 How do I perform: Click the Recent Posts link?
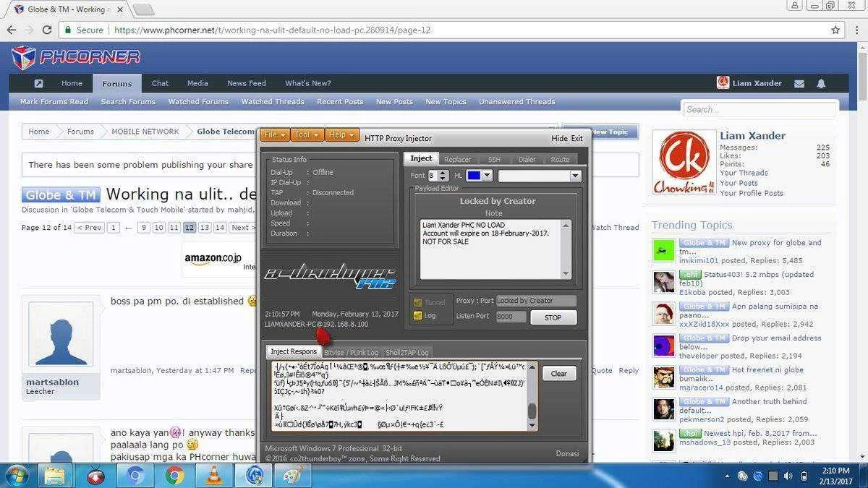click(340, 102)
